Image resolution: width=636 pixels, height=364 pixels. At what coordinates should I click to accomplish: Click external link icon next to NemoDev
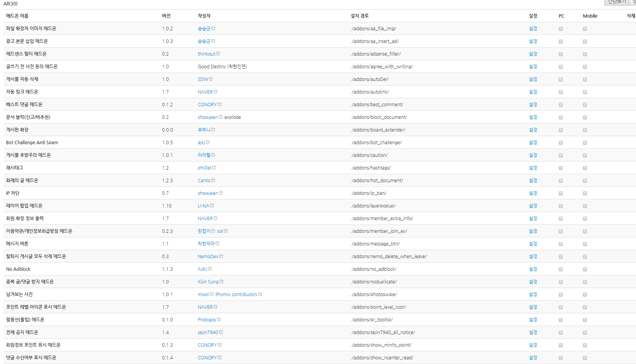221,256
